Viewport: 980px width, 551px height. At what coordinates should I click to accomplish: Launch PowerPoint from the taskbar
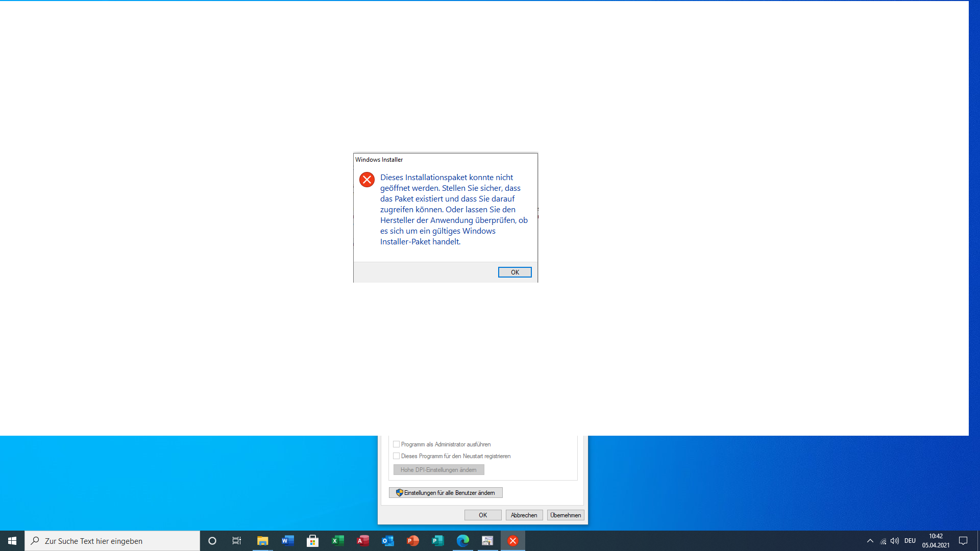(x=412, y=540)
